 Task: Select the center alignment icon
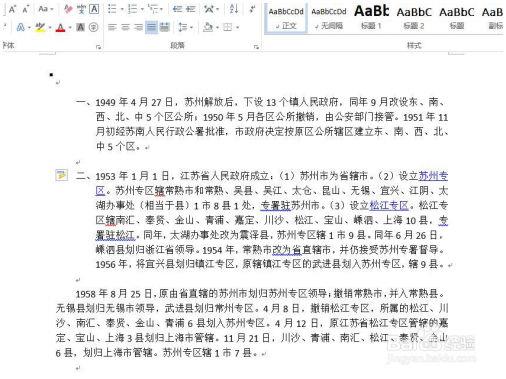[125, 27]
